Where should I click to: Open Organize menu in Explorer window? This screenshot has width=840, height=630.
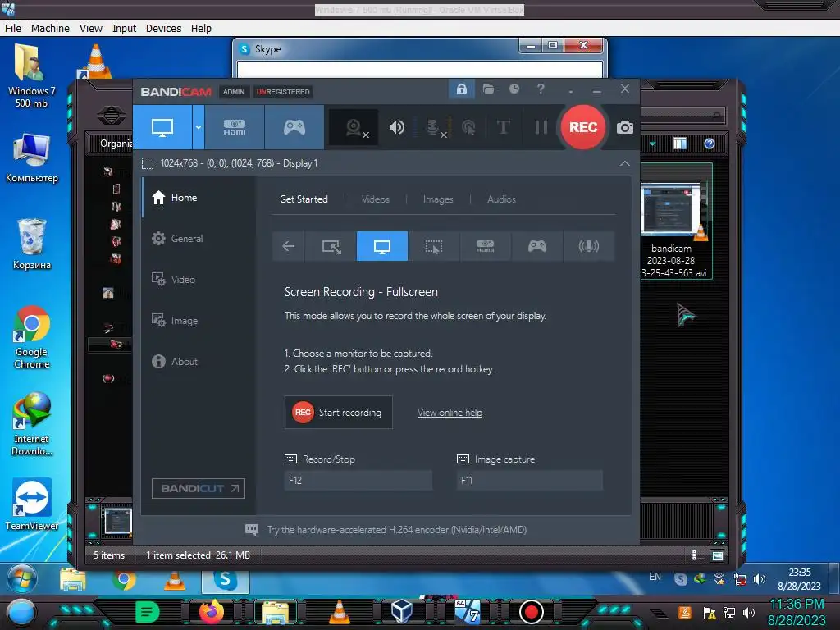pyautogui.click(x=116, y=144)
